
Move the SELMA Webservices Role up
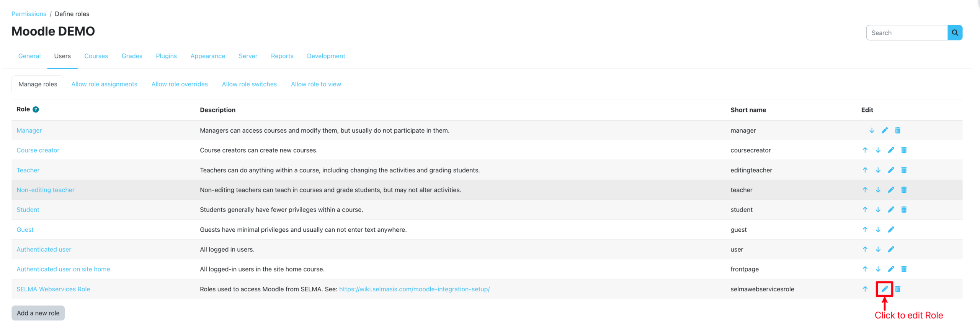click(x=865, y=289)
